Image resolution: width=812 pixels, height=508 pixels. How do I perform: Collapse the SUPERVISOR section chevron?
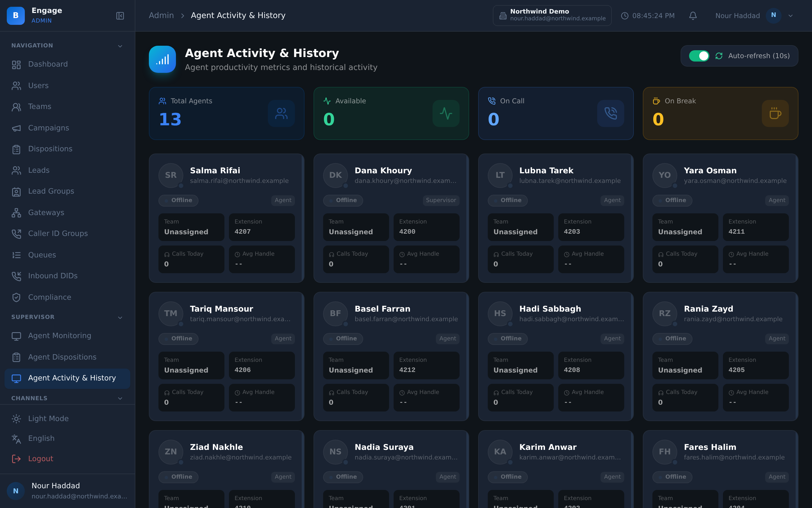point(120,317)
